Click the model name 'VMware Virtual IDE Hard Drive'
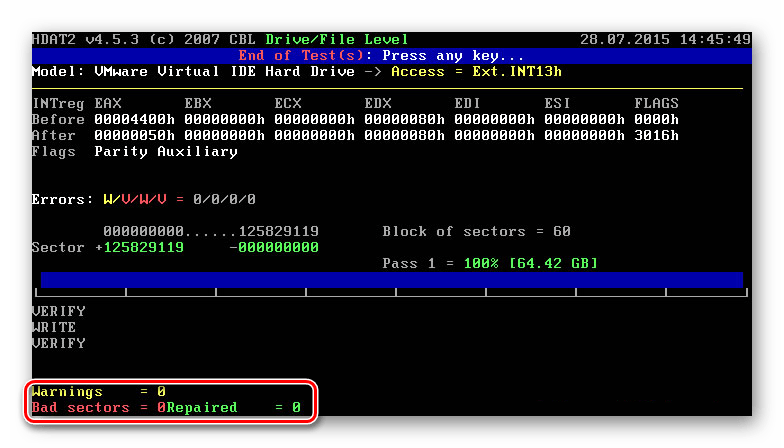This screenshot has width=784, height=448. click(224, 72)
